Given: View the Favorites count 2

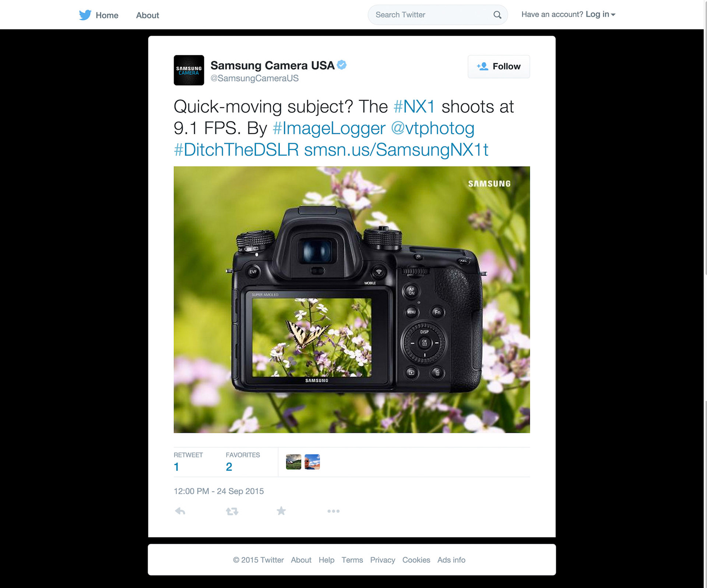Looking at the screenshot, I should pyautogui.click(x=229, y=467).
